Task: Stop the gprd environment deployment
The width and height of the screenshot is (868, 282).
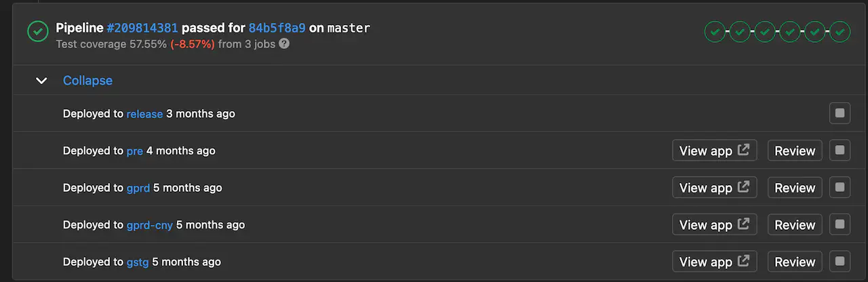Action: pyautogui.click(x=840, y=188)
